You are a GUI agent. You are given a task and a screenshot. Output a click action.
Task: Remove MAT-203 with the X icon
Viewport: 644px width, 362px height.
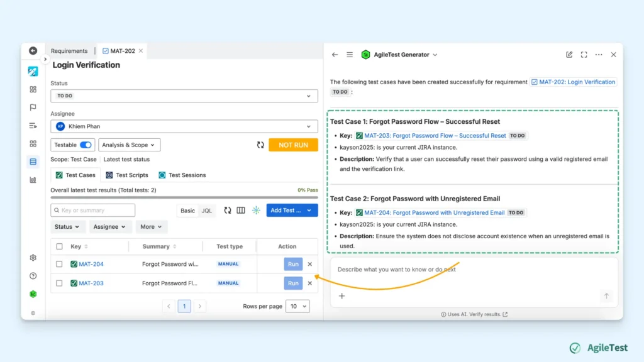pos(309,283)
